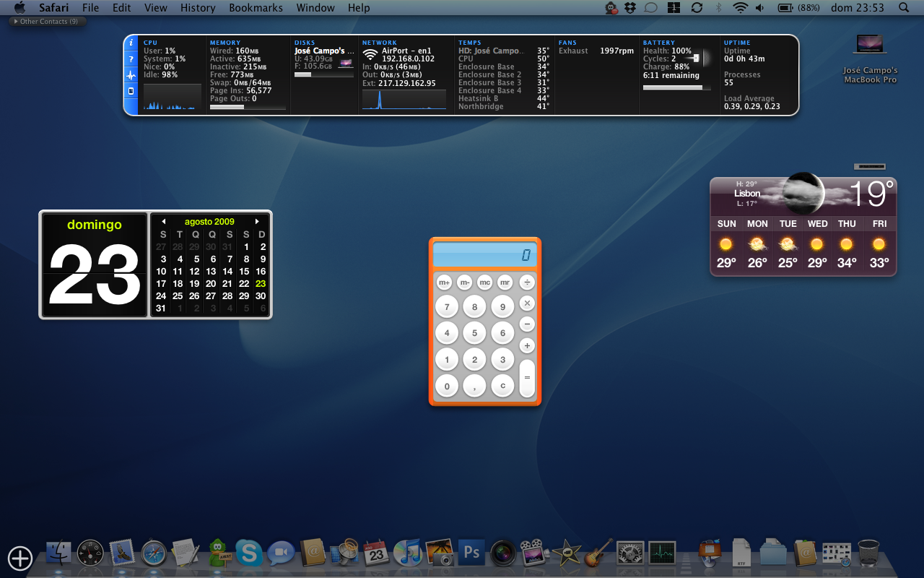This screenshot has width=924, height=578.
Task: Open the Bluetooth status icon
Action: [718, 8]
